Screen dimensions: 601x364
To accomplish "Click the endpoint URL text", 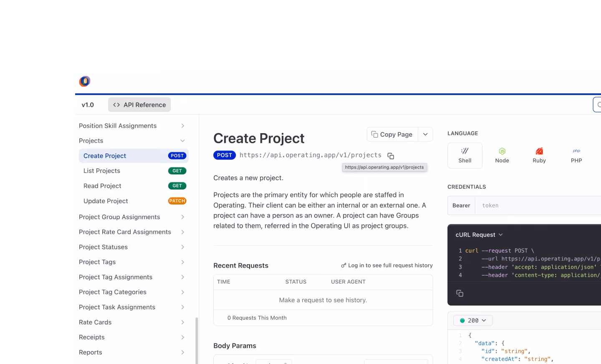I will (311, 155).
